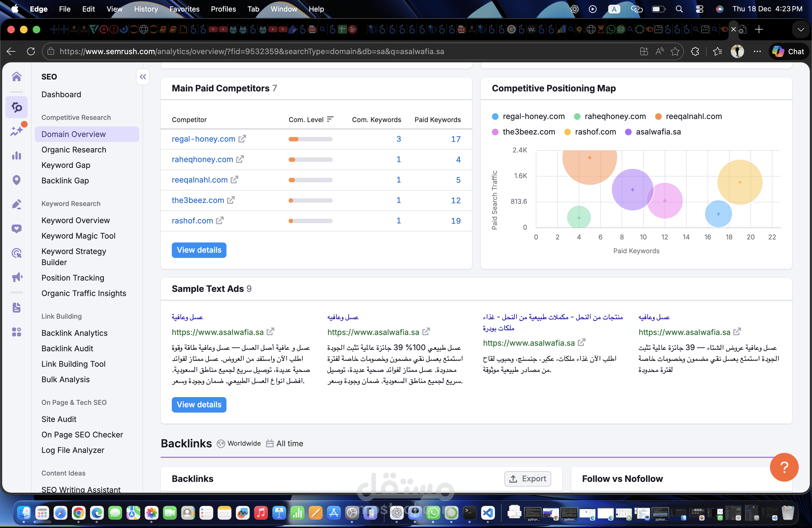Image resolution: width=812 pixels, height=528 pixels.
Task: Open the tab list dropdown chevron
Action: [800, 30]
